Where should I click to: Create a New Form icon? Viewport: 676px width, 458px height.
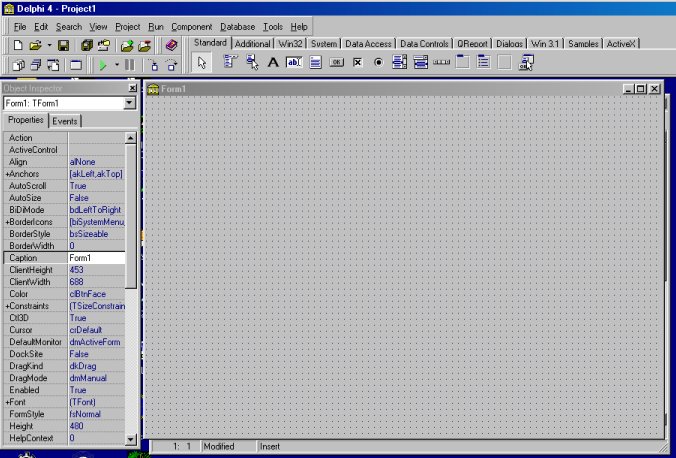coord(76,65)
